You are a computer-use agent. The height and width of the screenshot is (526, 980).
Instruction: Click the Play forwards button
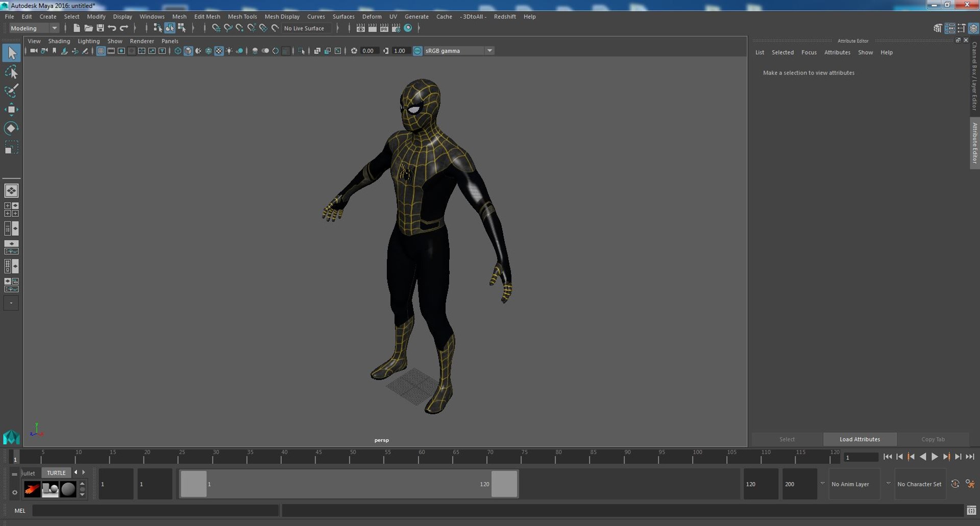pos(935,457)
